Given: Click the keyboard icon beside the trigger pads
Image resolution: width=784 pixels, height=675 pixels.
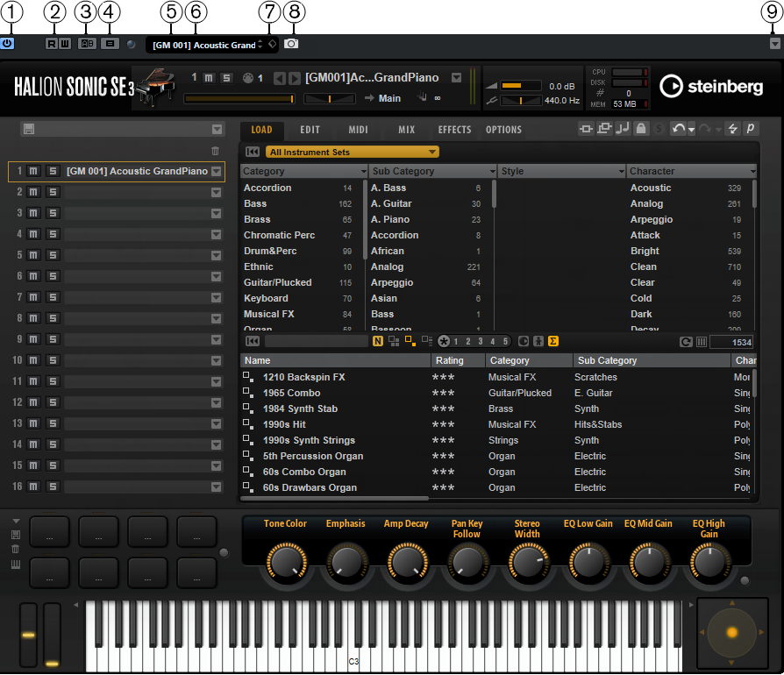Looking at the screenshot, I should (16, 565).
